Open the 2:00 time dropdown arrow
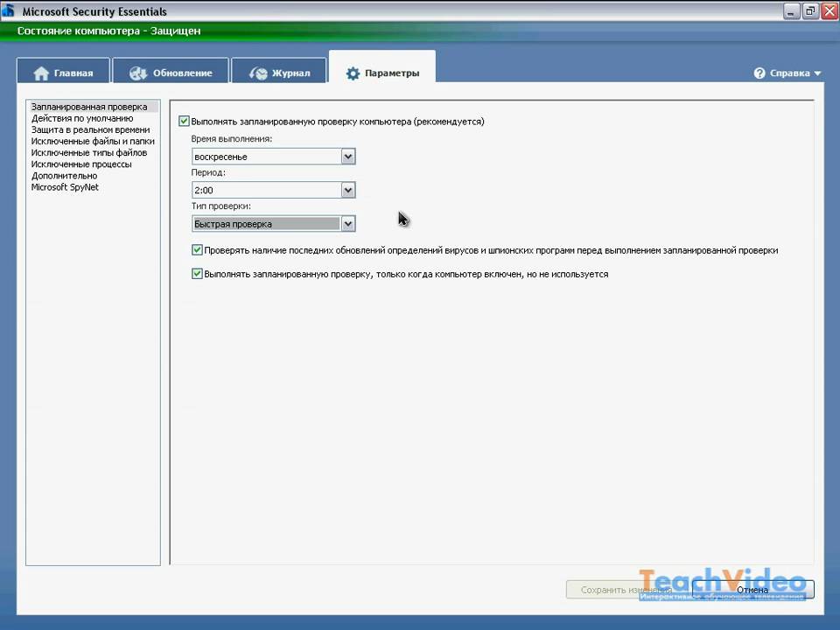Image resolution: width=840 pixels, height=630 pixels. point(348,190)
